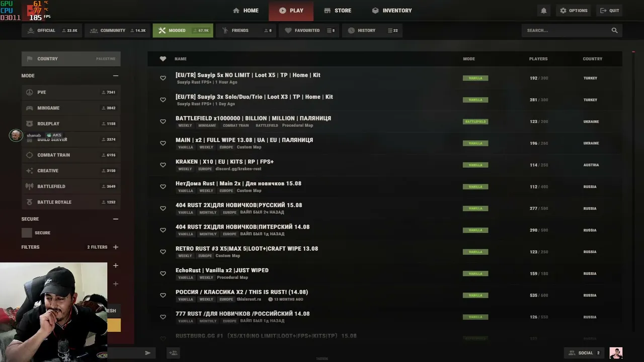Switch to the Official servers tab

[52, 31]
